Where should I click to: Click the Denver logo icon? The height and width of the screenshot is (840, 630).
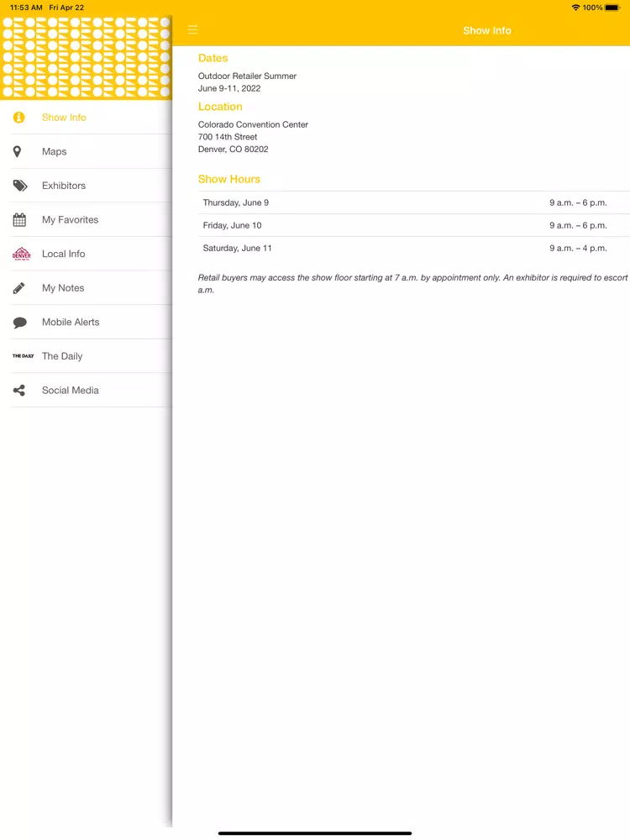tap(22, 254)
